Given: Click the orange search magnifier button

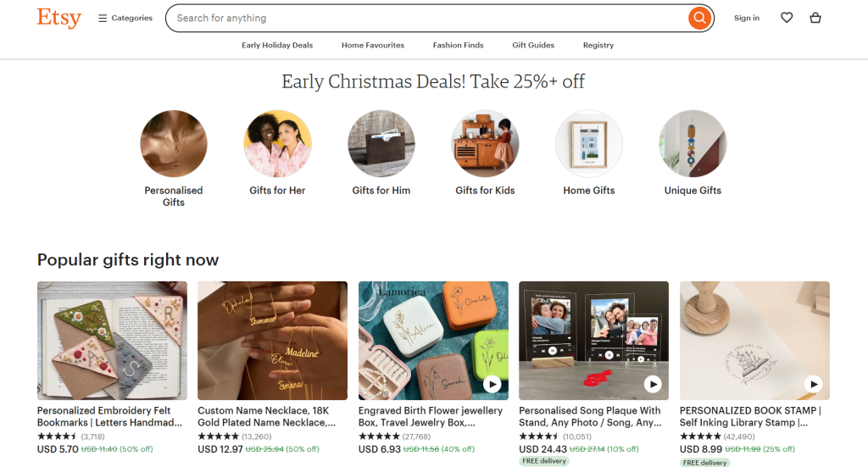Looking at the screenshot, I should [699, 18].
